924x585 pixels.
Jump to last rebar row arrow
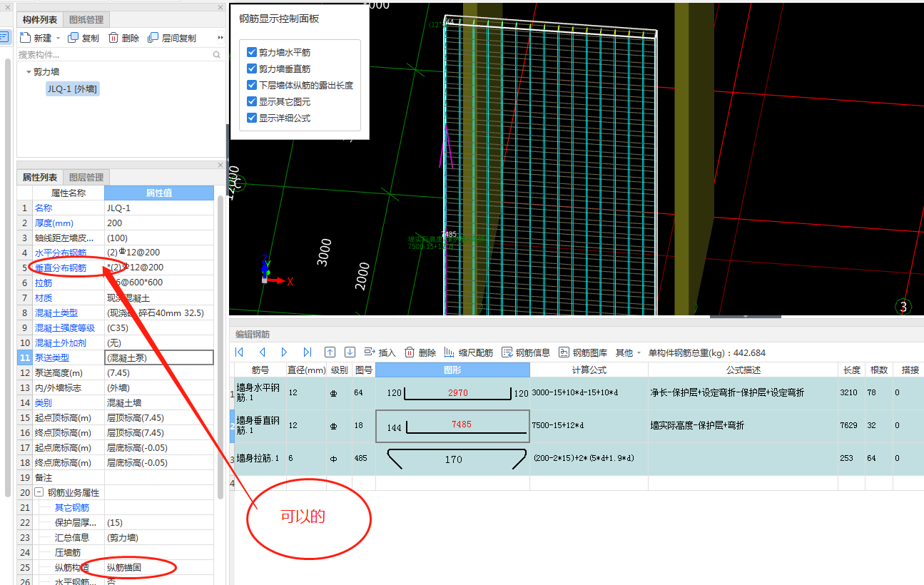click(307, 352)
